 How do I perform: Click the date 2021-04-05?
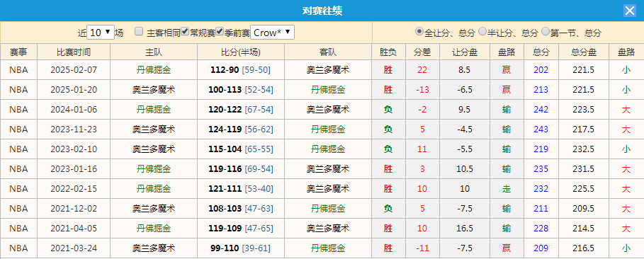[74, 228]
